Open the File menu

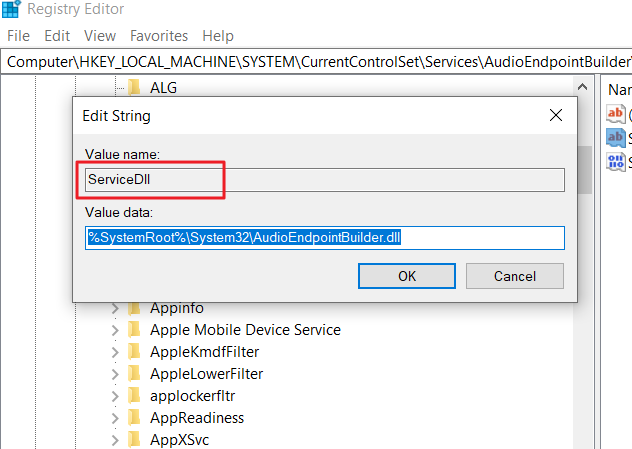[x=19, y=36]
